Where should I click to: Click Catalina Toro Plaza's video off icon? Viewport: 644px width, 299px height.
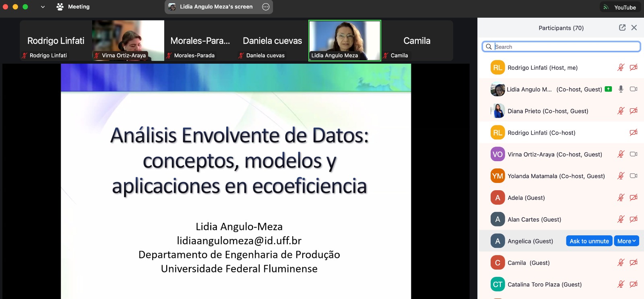click(x=634, y=284)
